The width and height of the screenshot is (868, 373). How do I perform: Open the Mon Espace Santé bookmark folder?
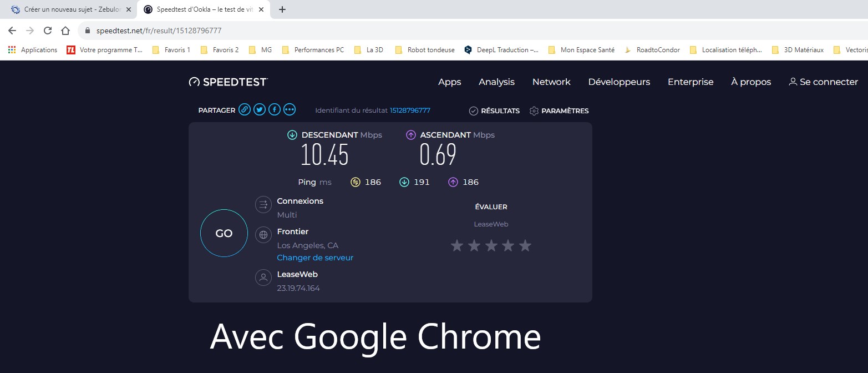[x=581, y=50]
